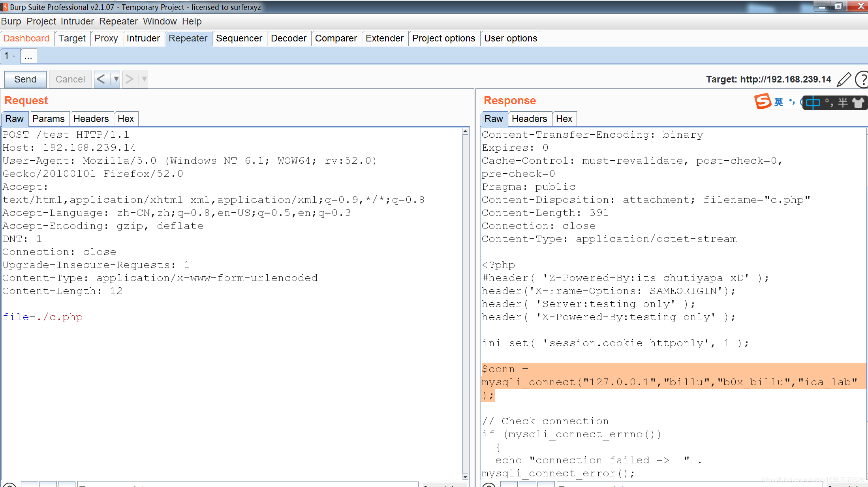Screen dimensions: 868x487
Task: Click the DNT: 1 header line
Action: click(22, 239)
